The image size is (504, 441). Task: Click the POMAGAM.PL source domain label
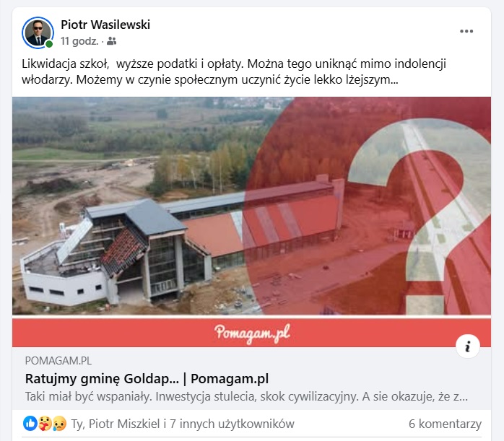[x=58, y=361]
